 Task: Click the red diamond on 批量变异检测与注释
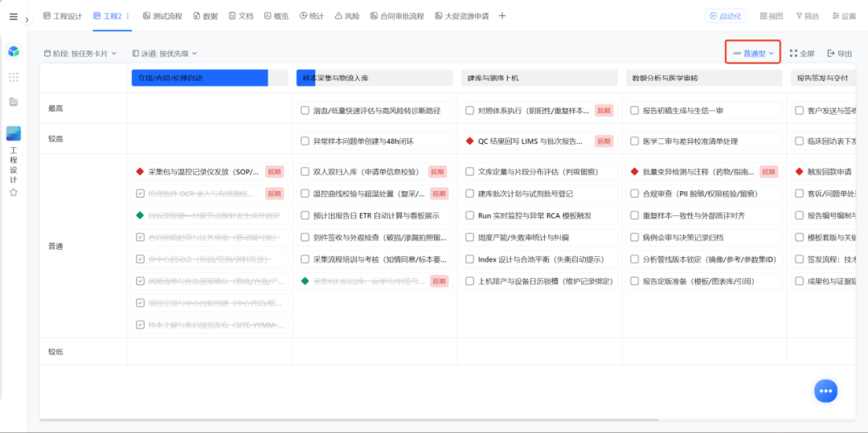634,171
